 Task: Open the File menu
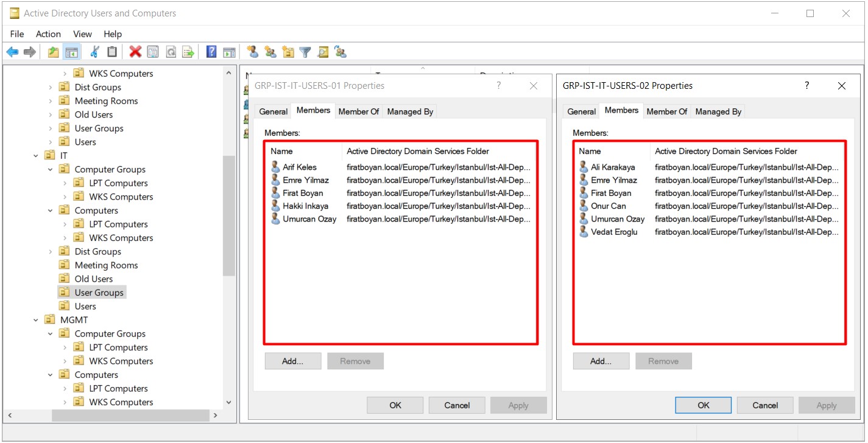pyautogui.click(x=17, y=34)
